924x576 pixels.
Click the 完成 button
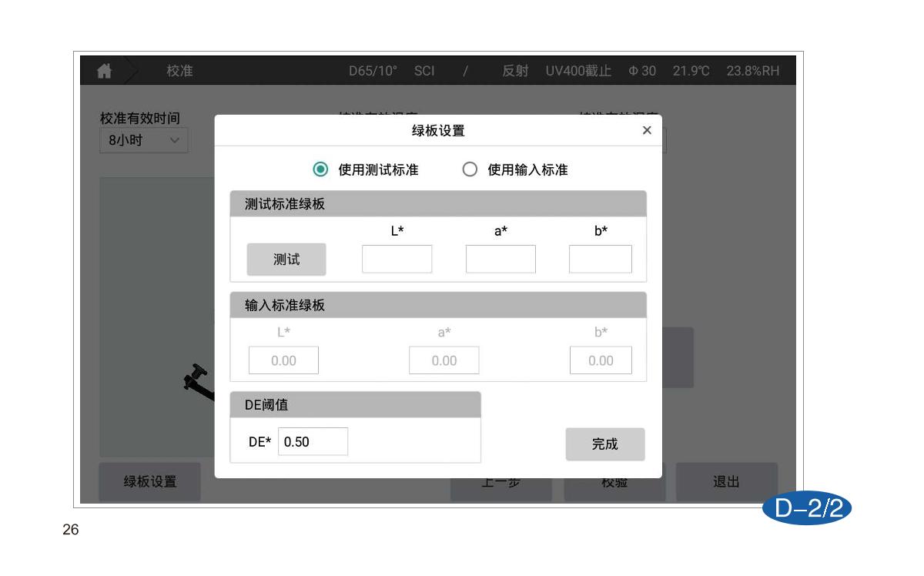(x=604, y=444)
